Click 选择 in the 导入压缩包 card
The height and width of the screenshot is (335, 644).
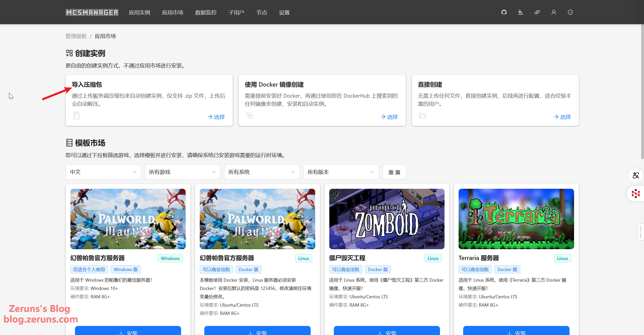pyautogui.click(x=216, y=117)
